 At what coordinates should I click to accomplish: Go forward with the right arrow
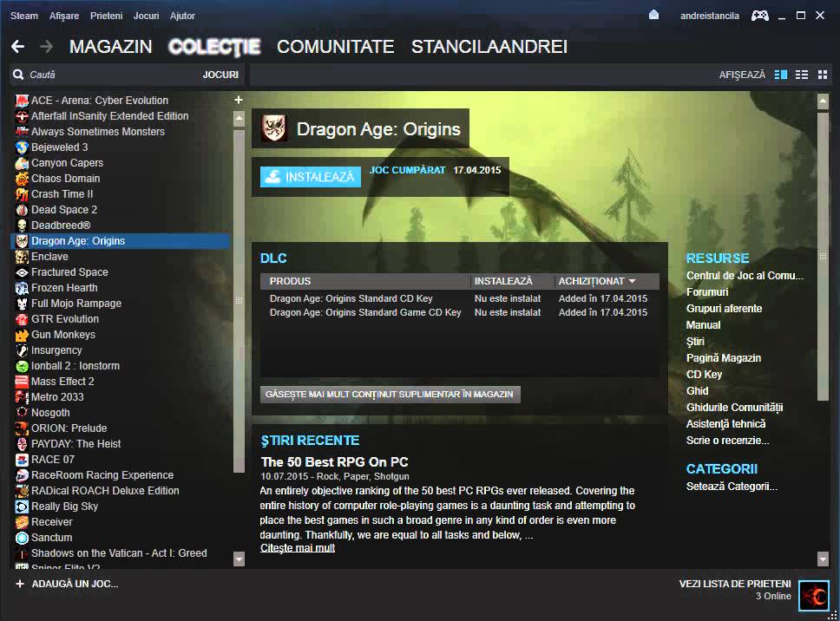47,47
